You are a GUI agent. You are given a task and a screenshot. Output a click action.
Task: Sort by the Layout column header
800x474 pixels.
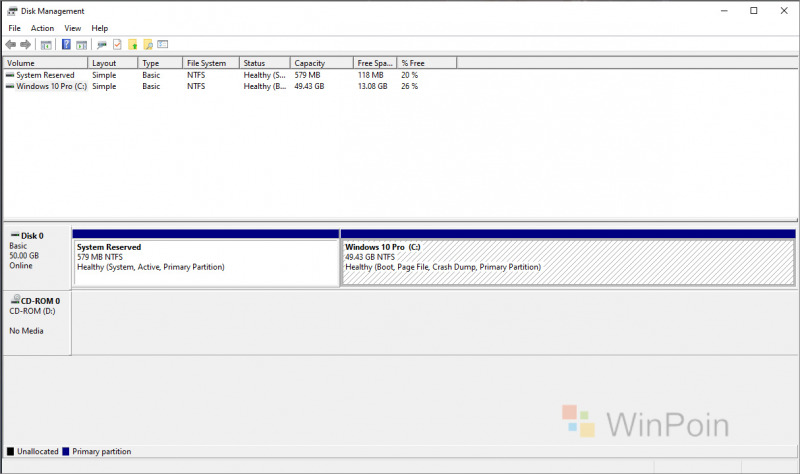tap(113, 63)
